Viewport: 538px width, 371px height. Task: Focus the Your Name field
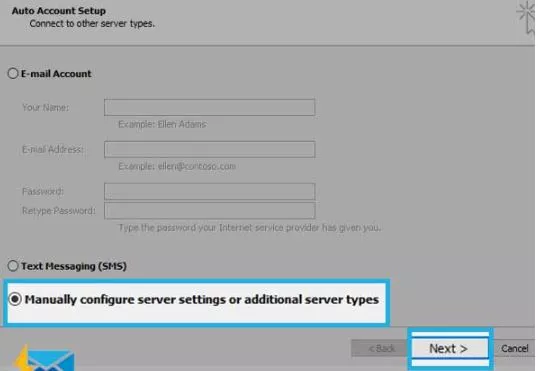[210, 107]
